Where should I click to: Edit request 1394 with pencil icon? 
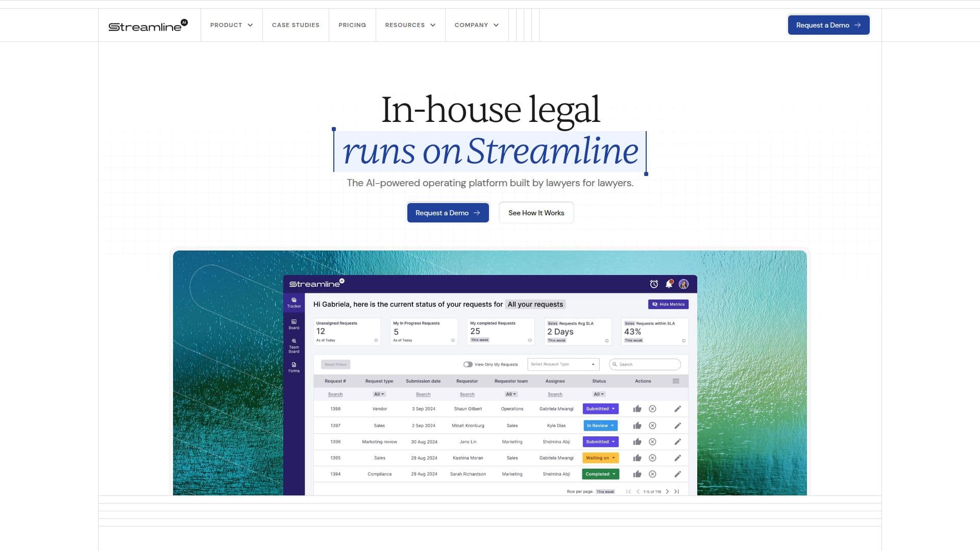click(x=678, y=474)
